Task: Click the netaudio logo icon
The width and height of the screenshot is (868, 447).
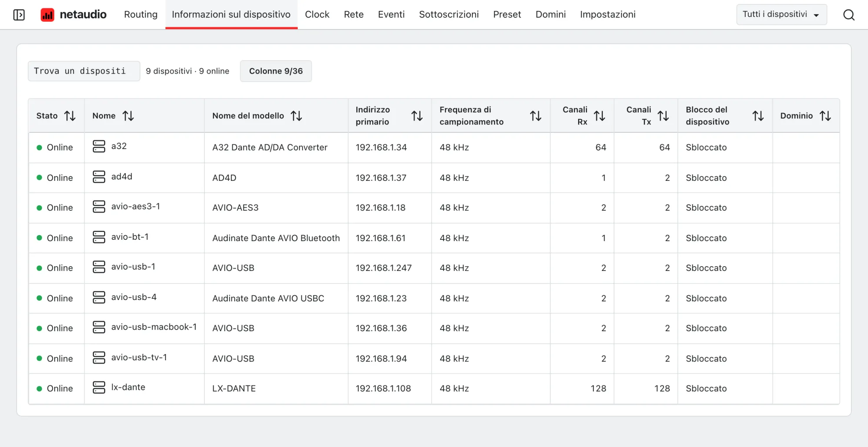Action: [47, 15]
